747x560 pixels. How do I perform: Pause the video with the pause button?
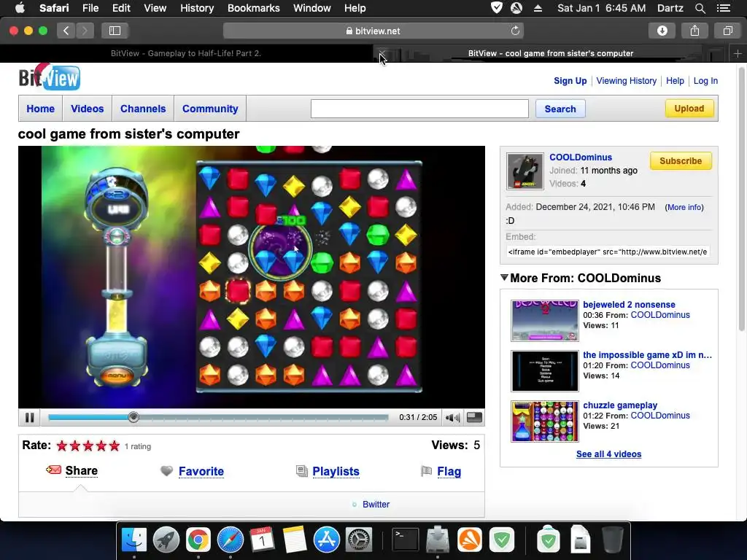pos(29,418)
